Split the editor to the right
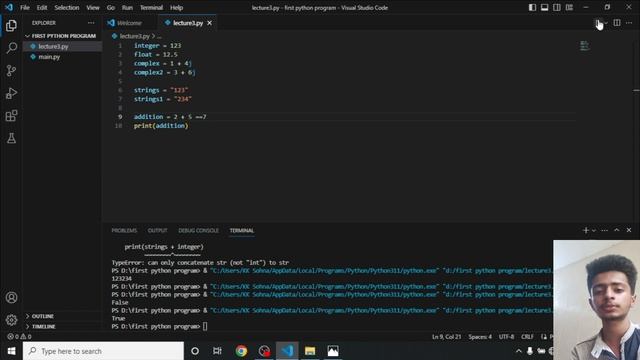The height and width of the screenshot is (360, 640). pyautogui.click(x=617, y=23)
